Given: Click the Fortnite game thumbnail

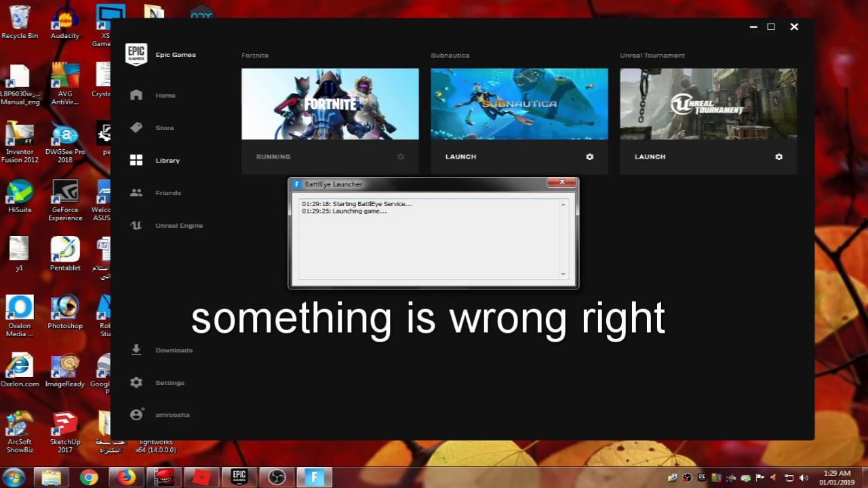Looking at the screenshot, I should (x=330, y=104).
